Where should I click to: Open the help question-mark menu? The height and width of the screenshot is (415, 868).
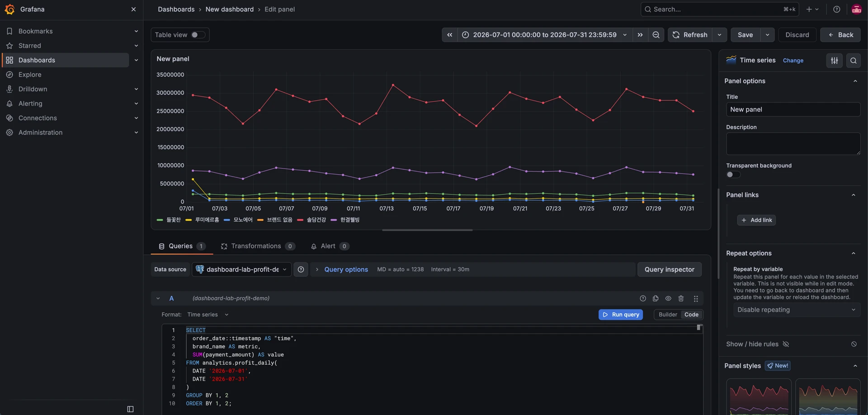click(x=837, y=9)
